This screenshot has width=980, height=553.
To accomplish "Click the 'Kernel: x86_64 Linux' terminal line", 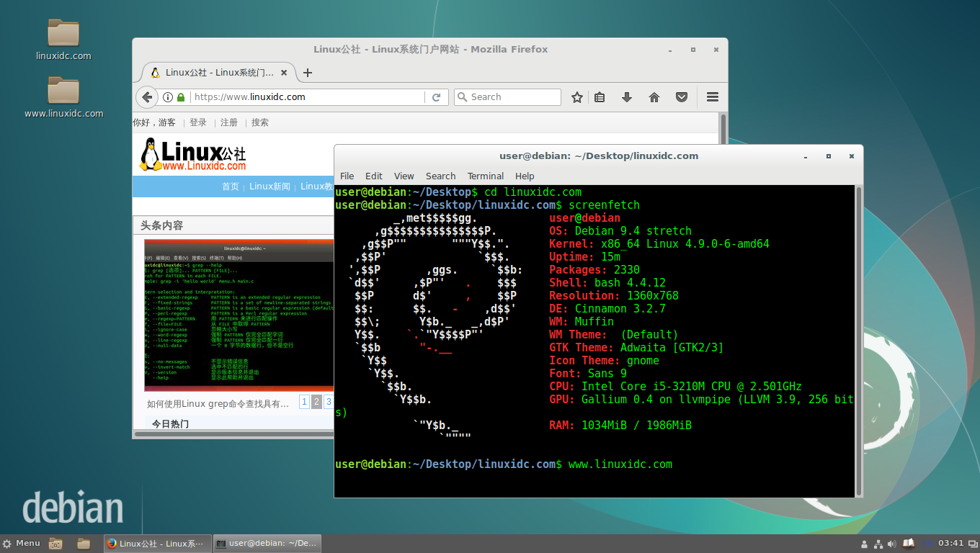I will (659, 244).
